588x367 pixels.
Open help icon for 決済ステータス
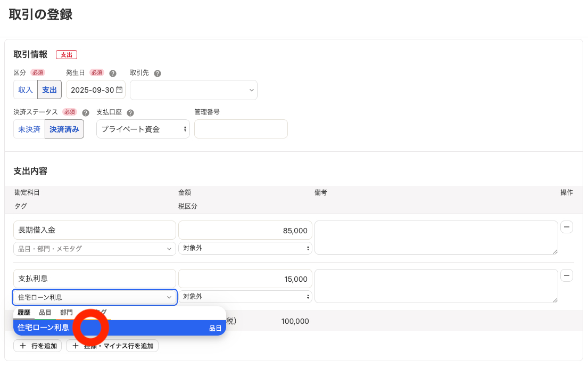click(85, 113)
